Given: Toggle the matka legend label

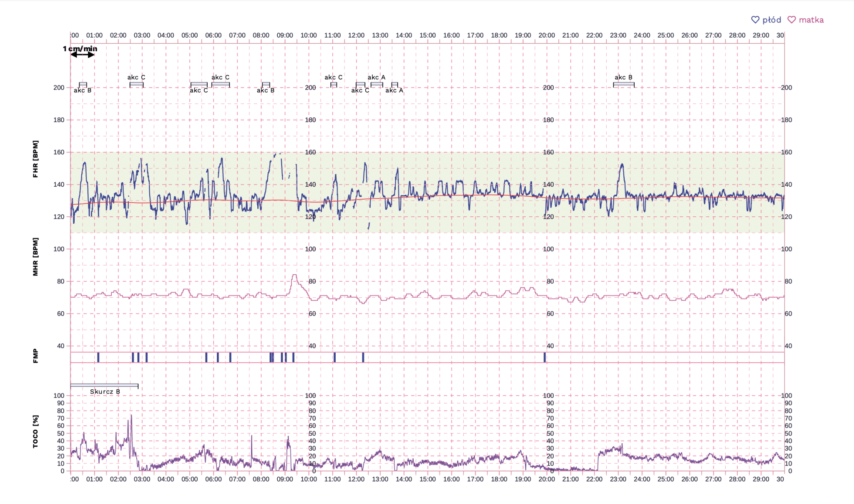Looking at the screenshot, I should point(811,20).
